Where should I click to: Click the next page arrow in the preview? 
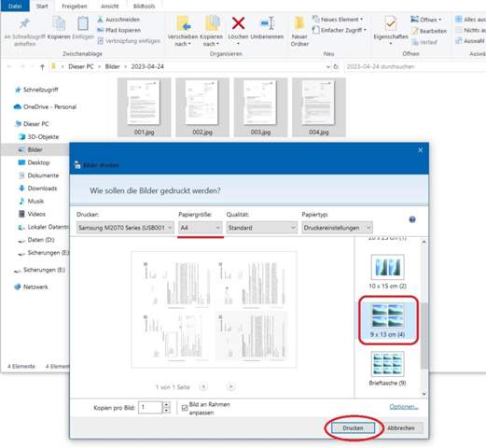coord(231,386)
